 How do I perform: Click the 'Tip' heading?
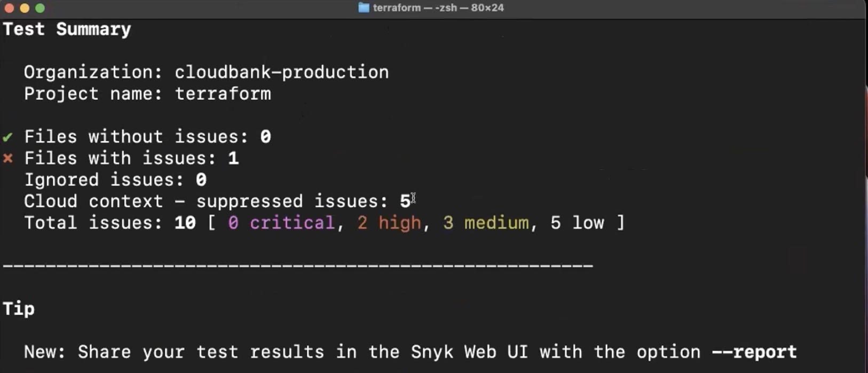tap(19, 309)
